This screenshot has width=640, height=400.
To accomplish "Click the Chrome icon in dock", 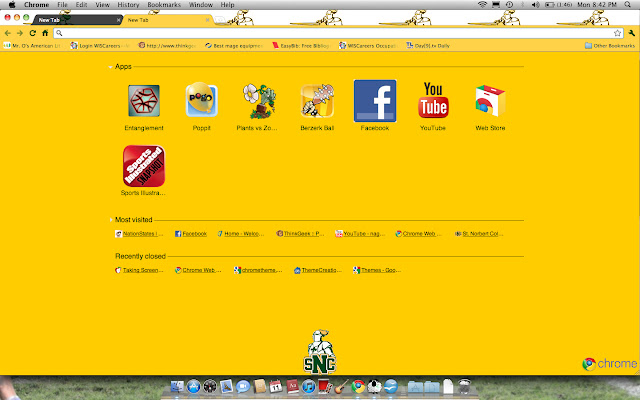I will pos(358,386).
